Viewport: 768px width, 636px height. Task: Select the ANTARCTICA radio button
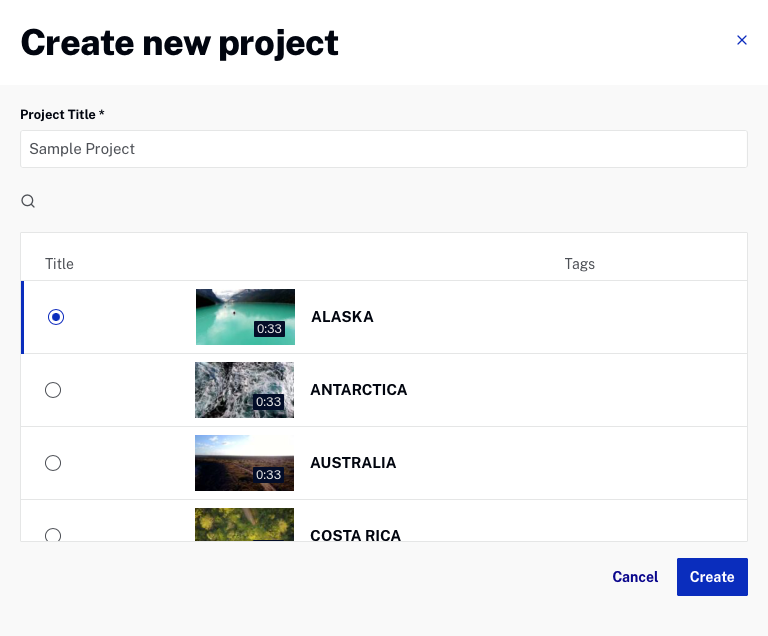[x=53, y=390]
